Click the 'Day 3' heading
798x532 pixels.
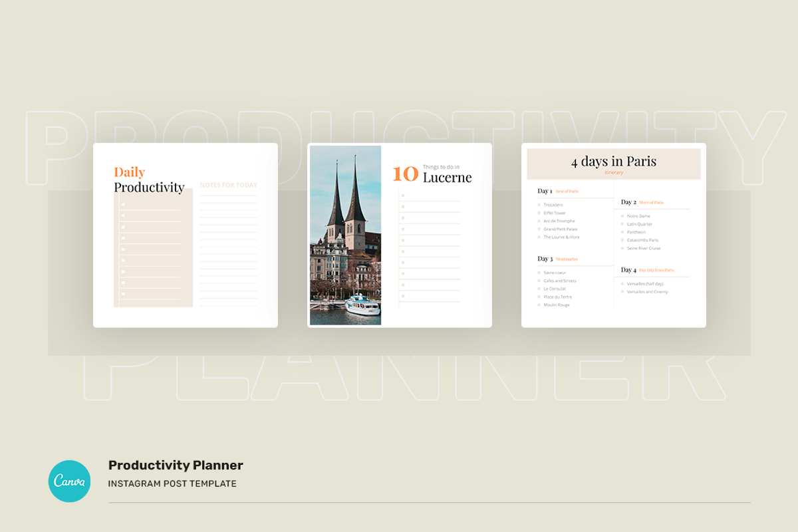[545, 259]
